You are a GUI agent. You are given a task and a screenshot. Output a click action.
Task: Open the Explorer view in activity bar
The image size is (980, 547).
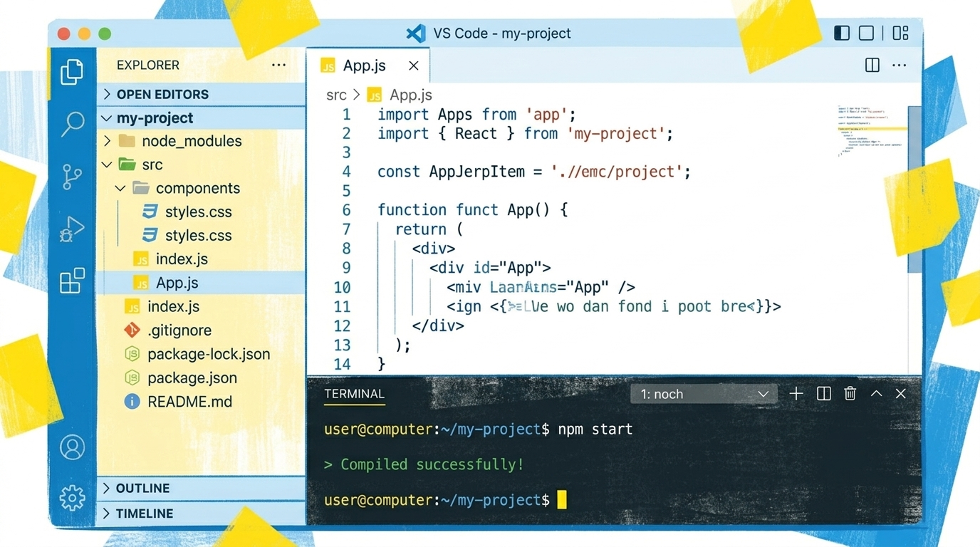(x=72, y=72)
